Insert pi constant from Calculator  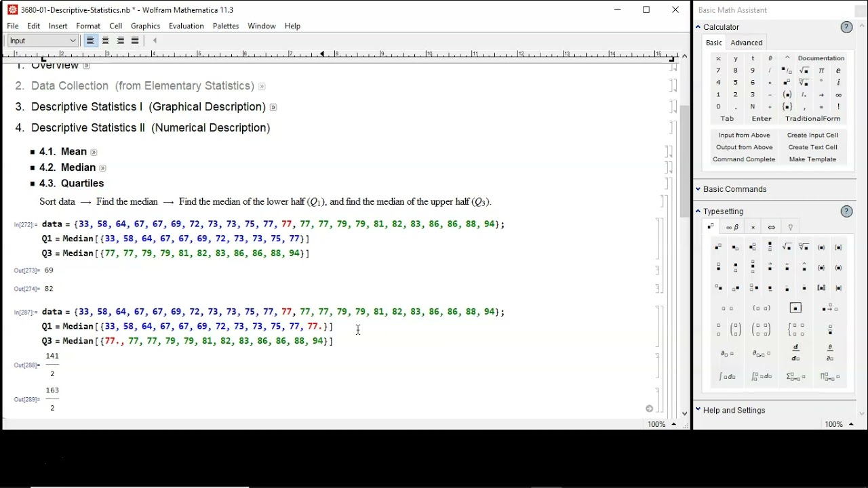821,70
